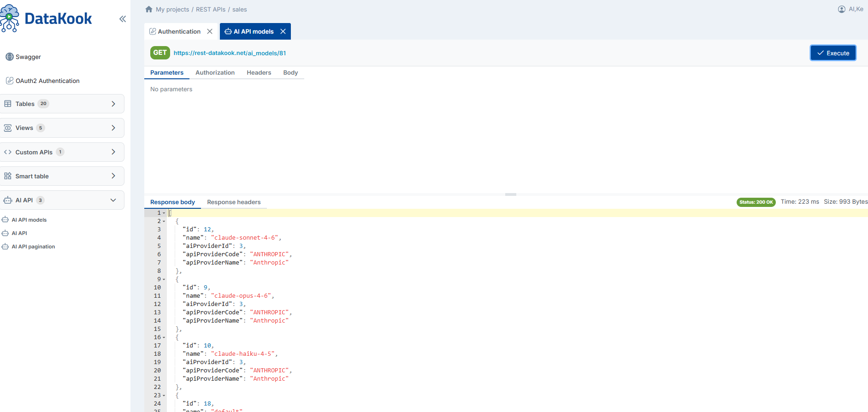Fold JSON object at line 23
Screen dimensions: 868x412
(x=164, y=395)
